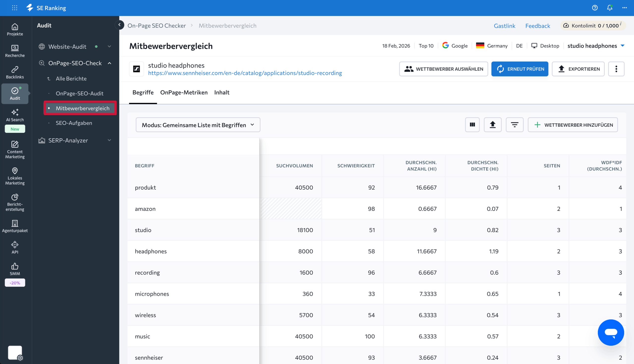
Task: Open the API section
Action: (15, 247)
